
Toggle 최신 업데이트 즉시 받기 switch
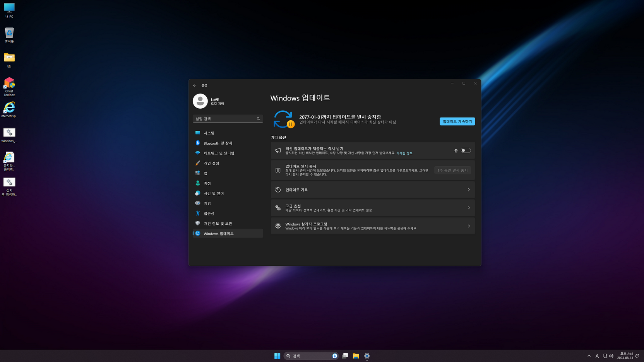tap(466, 150)
